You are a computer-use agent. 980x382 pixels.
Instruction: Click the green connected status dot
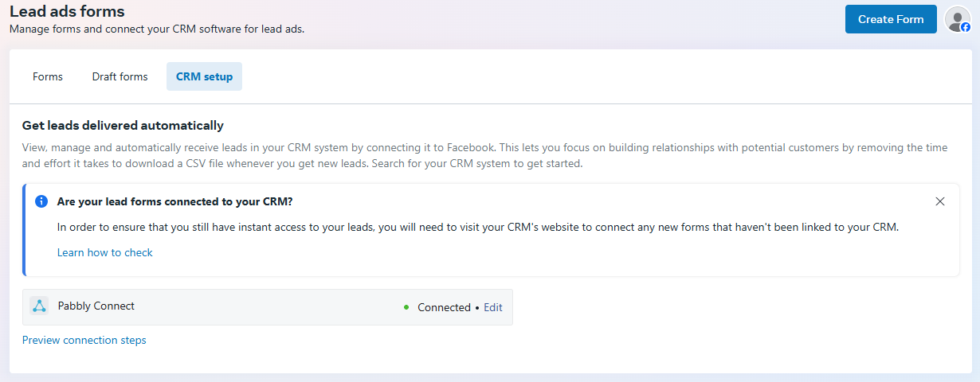[x=406, y=307]
